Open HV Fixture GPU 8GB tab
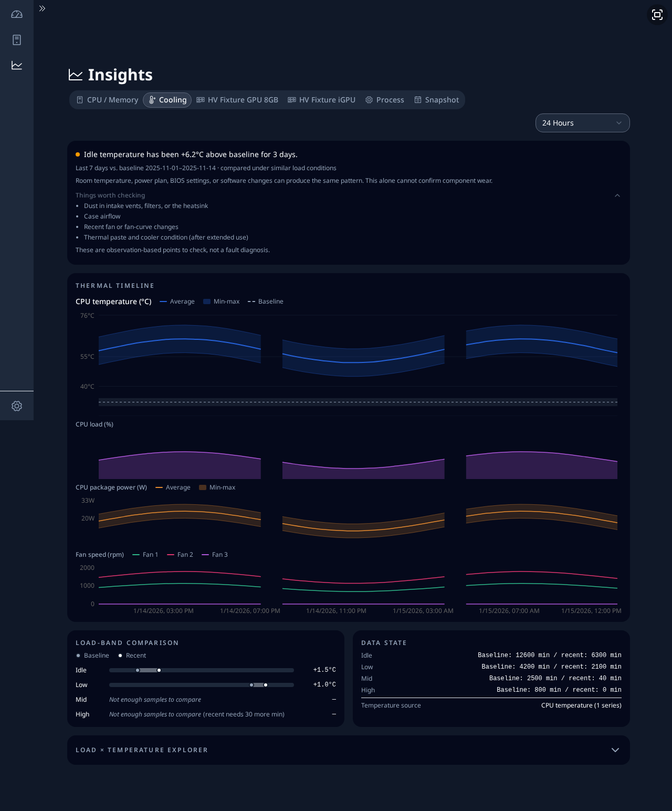Image resolution: width=672 pixels, height=811 pixels. point(237,100)
